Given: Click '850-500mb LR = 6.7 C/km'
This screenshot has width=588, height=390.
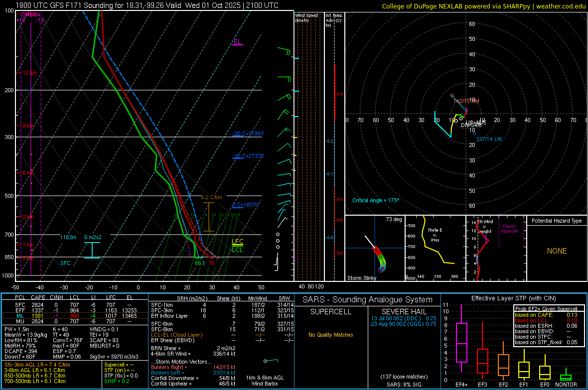Looking at the screenshot, I should [x=35, y=376].
